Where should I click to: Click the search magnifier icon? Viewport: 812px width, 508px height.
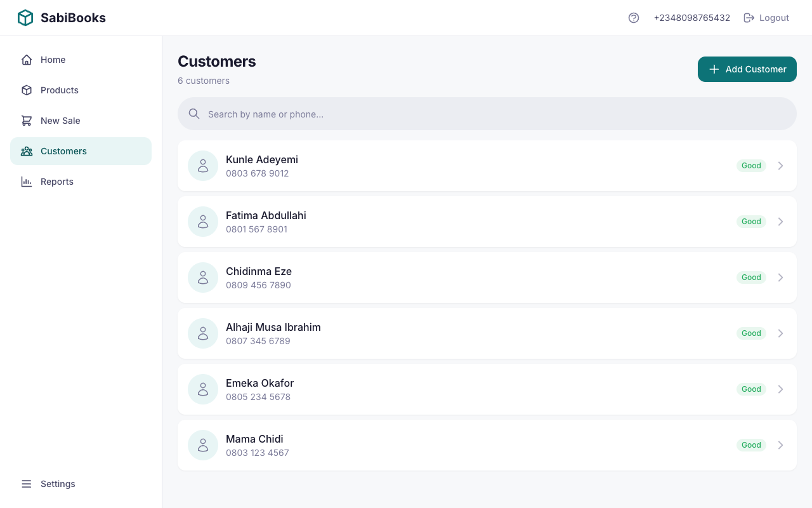point(194,114)
